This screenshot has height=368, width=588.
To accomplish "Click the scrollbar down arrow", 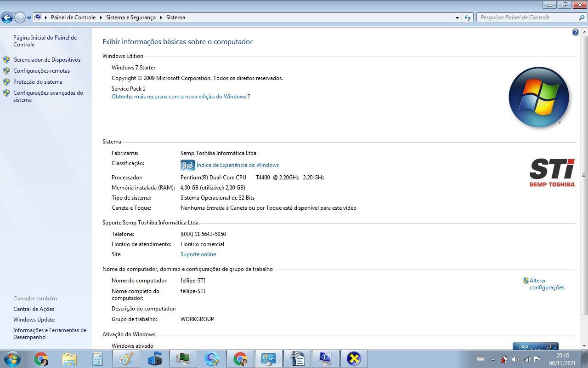I will [x=584, y=345].
